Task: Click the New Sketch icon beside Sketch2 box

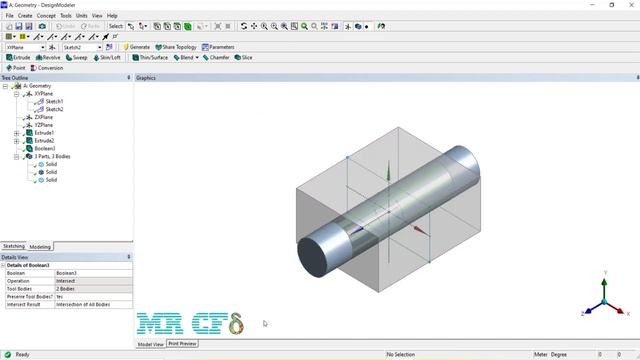Action: [x=109, y=47]
